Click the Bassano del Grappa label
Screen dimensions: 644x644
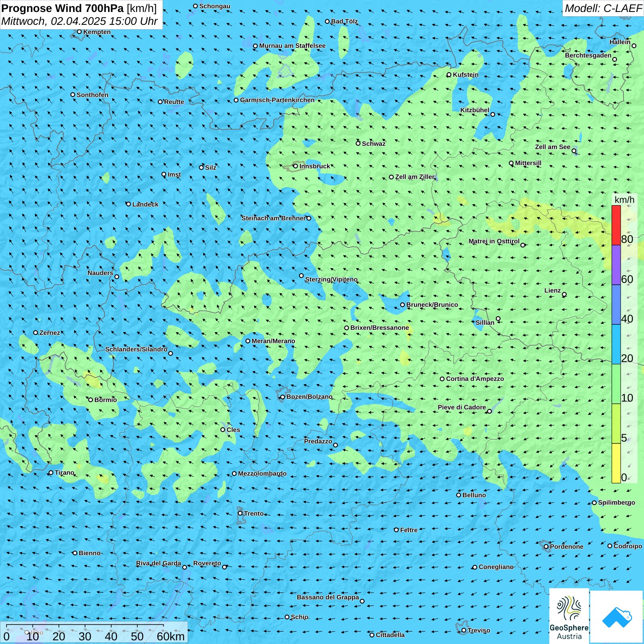tap(328, 597)
